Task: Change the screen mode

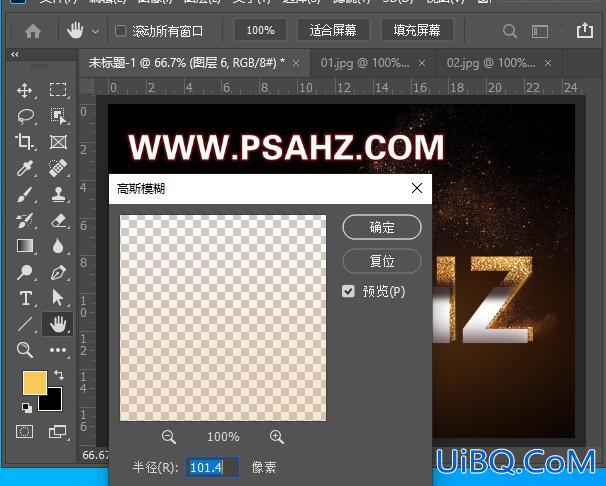Action: click(57, 432)
